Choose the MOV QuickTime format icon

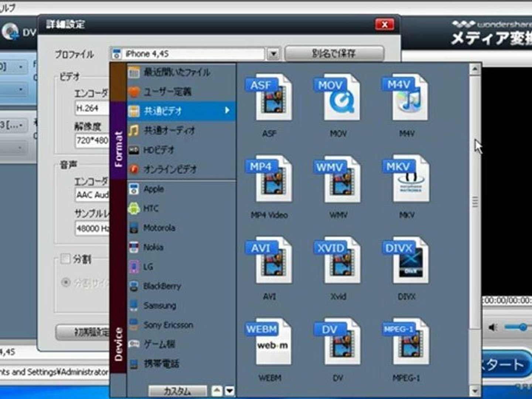337,98
